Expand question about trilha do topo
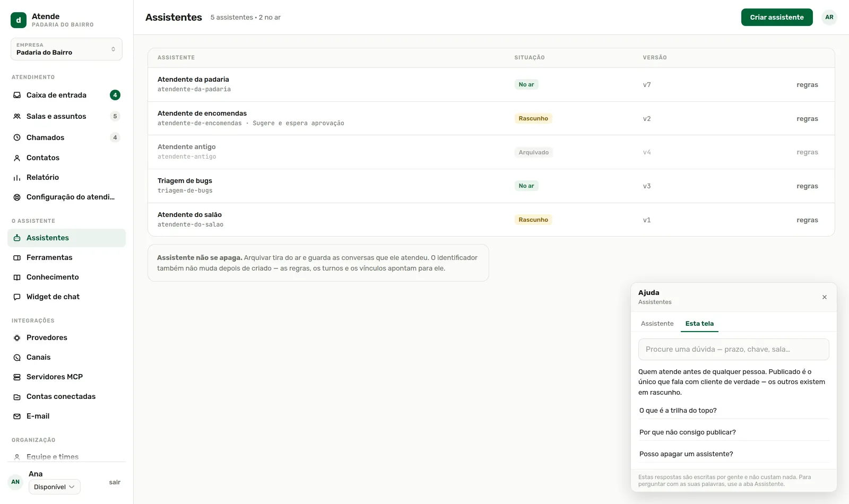 (x=734, y=411)
